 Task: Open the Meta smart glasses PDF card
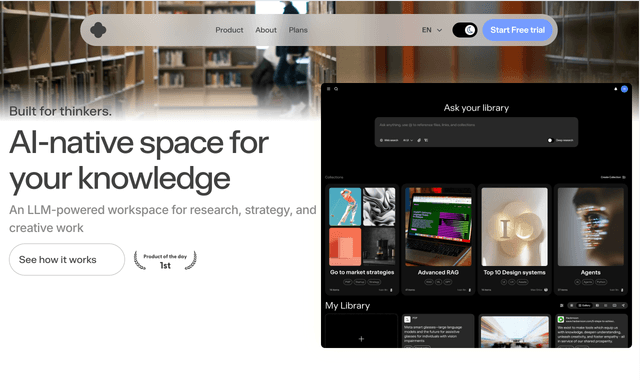point(438,331)
